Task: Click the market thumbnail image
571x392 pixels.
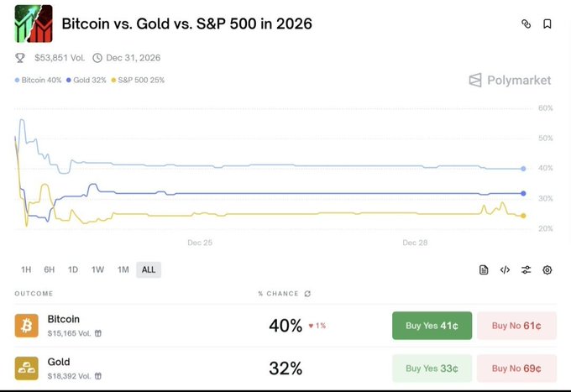Action: [x=34, y=24]
